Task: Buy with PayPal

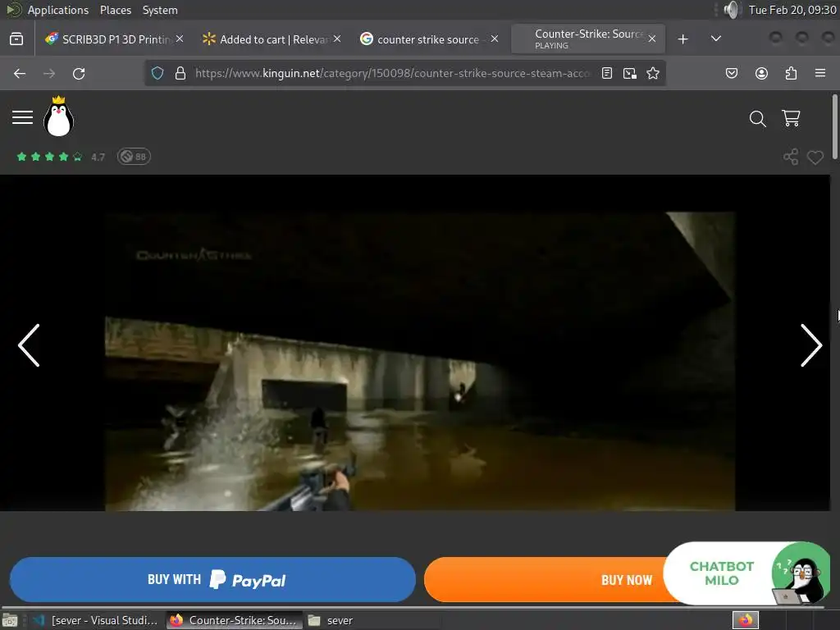Action: [x=212, y=580]
